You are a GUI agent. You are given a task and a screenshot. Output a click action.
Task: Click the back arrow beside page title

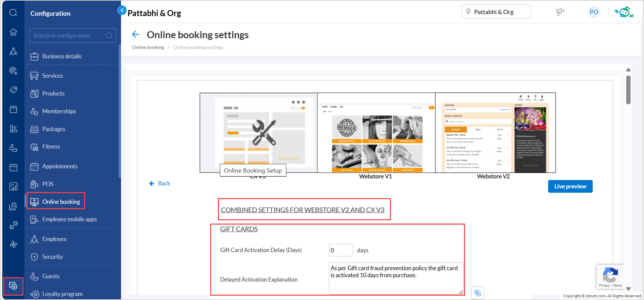[136, 35]
